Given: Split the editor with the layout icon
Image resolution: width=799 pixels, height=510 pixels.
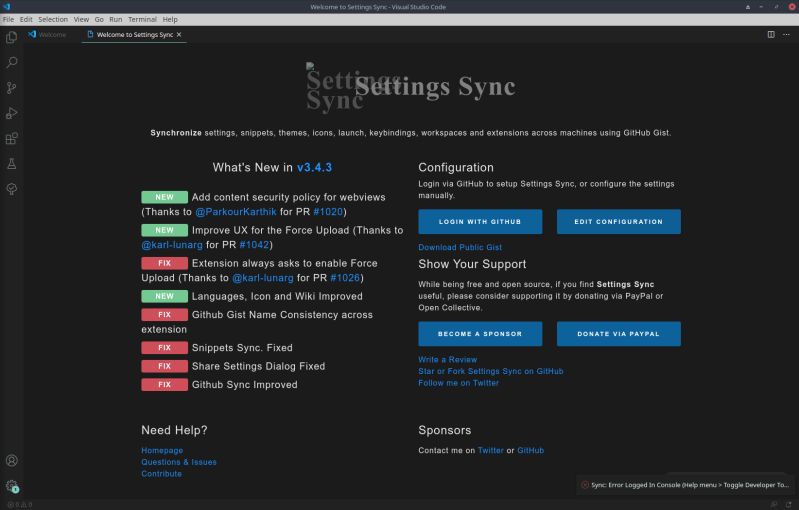Looking at the screenshot, I should pos(771,35).
